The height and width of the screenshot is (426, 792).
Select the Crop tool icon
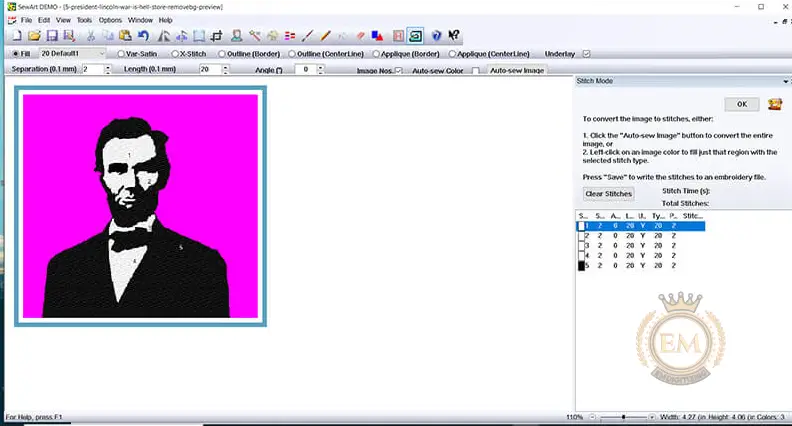tap(217, 36)
